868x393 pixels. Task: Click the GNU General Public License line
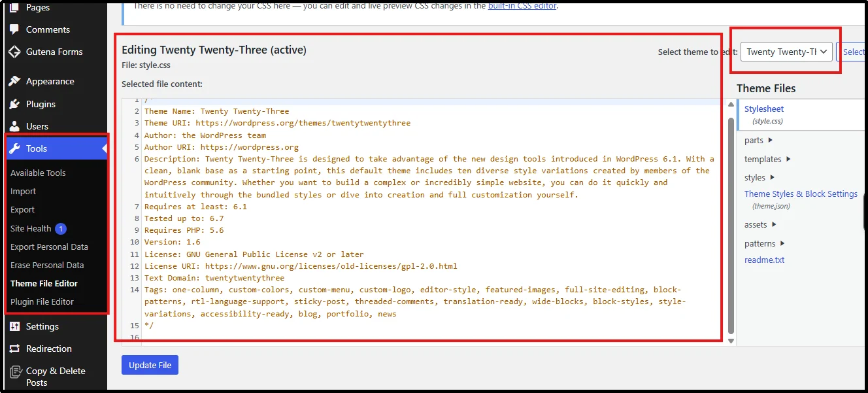pyautogui.click(x=254, y=254)
